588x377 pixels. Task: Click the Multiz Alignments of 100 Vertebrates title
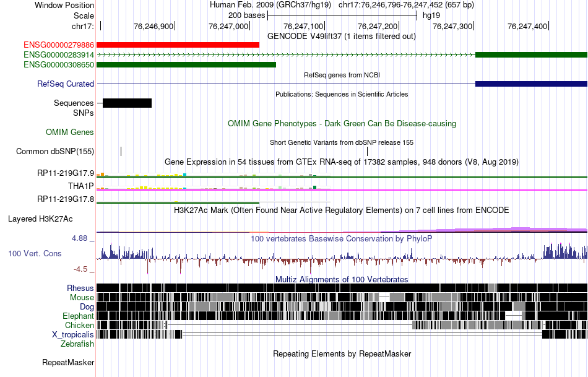click(342, 279)
